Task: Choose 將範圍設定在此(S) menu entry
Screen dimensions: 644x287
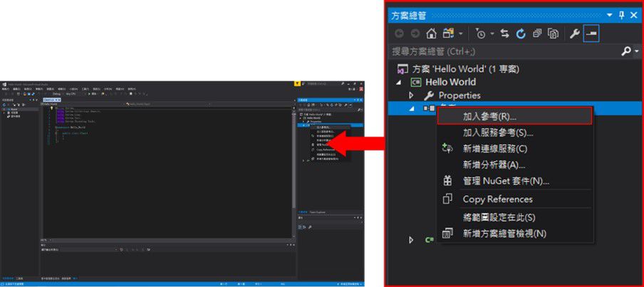Action: [x=514, y=217]
